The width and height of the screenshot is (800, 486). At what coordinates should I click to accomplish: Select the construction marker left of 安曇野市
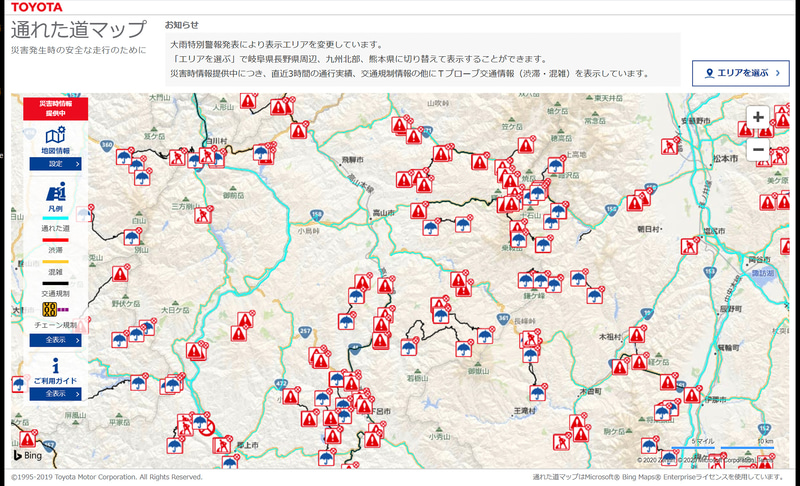[x=670, y=146]
